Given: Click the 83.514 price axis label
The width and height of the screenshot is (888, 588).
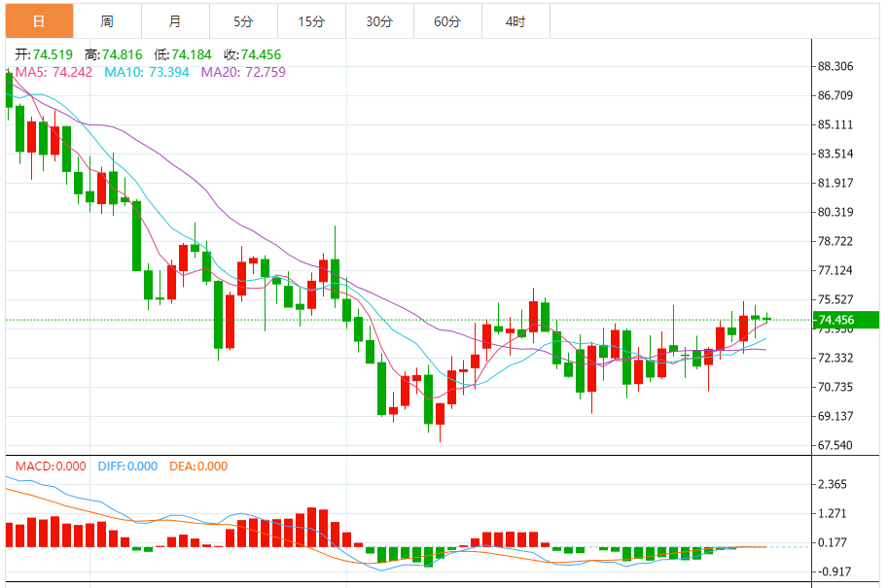Looking at the screenshot, I should click(835, 154).
